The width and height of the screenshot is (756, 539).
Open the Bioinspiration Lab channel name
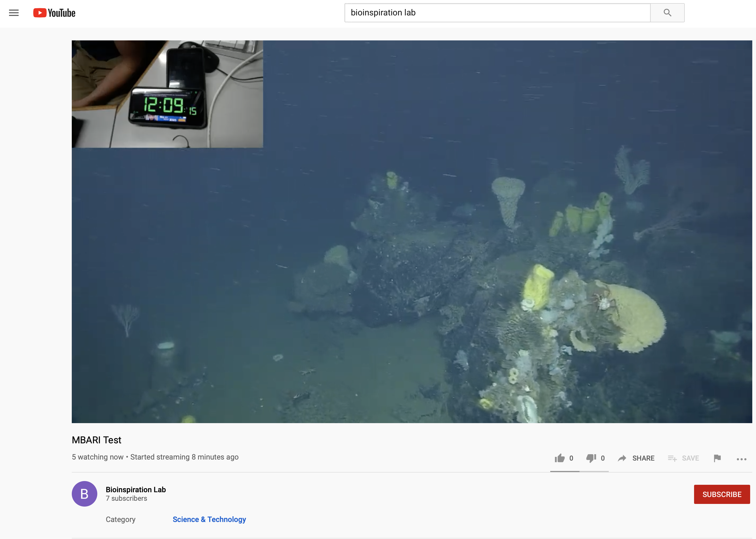tap(136, 490)
